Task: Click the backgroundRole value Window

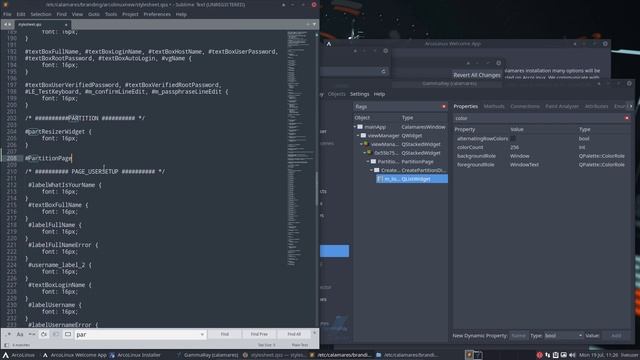Action: 520,156
